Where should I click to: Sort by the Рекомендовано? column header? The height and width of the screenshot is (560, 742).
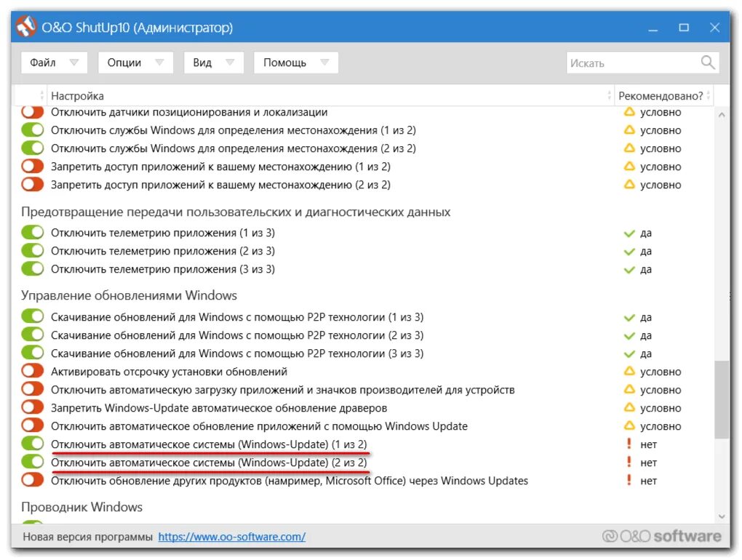663,95
